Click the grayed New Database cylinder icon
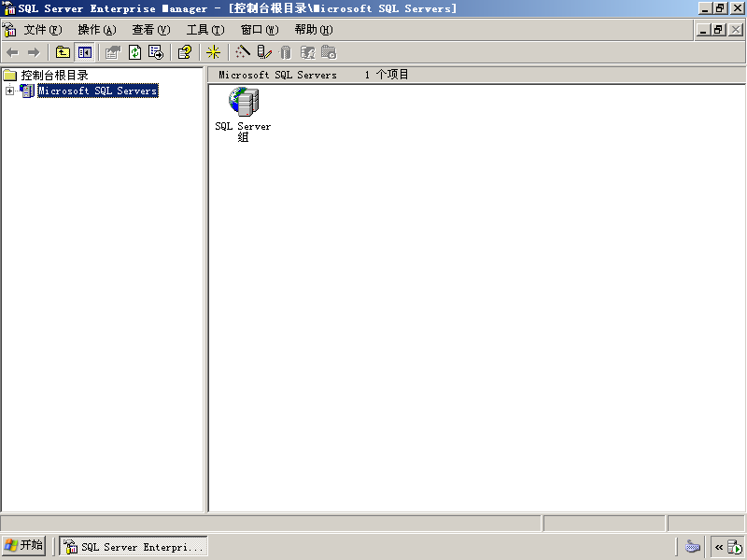Screen dimensions: 747x560 (x=286, y=52)
